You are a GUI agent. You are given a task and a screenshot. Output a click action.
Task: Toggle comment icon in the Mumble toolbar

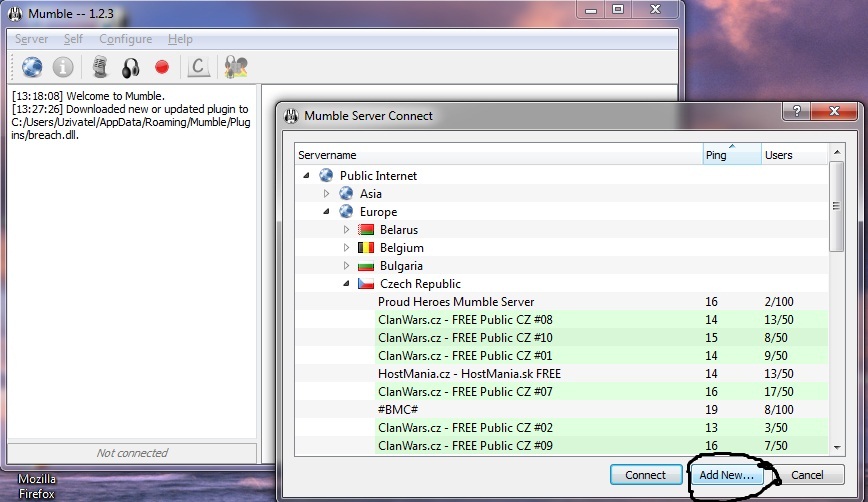(198, 67)
